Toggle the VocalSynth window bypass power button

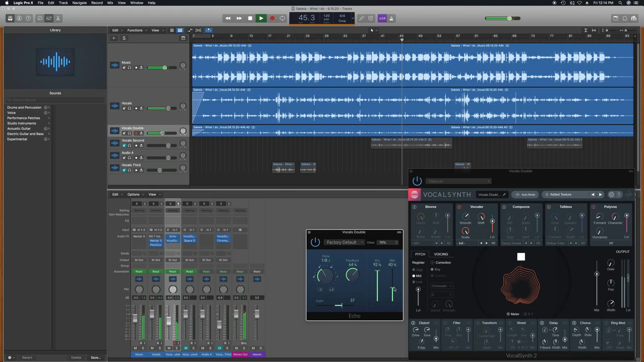(417, 181)
